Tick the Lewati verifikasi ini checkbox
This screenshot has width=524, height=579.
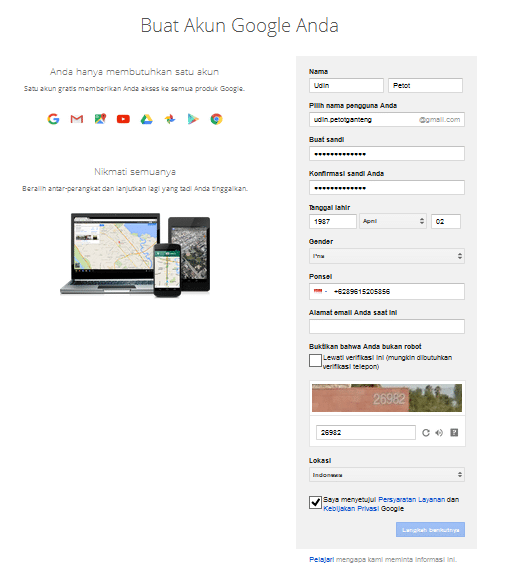(x=315, y=360)
